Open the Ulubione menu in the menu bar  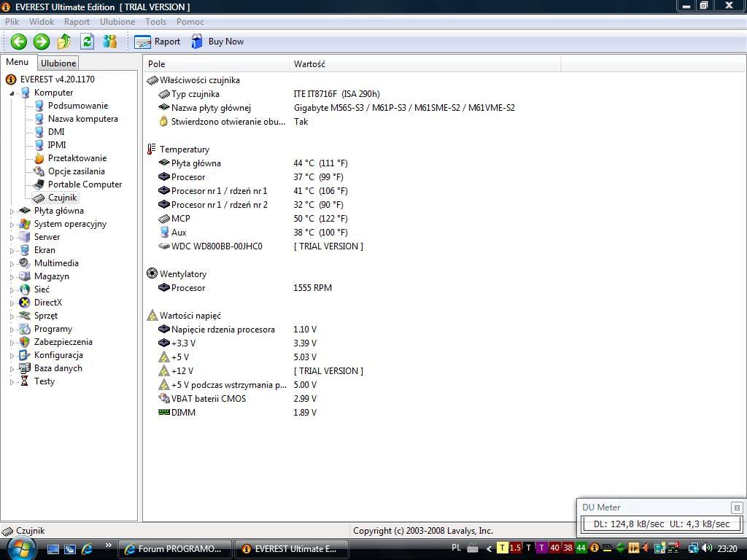point(117,22)
